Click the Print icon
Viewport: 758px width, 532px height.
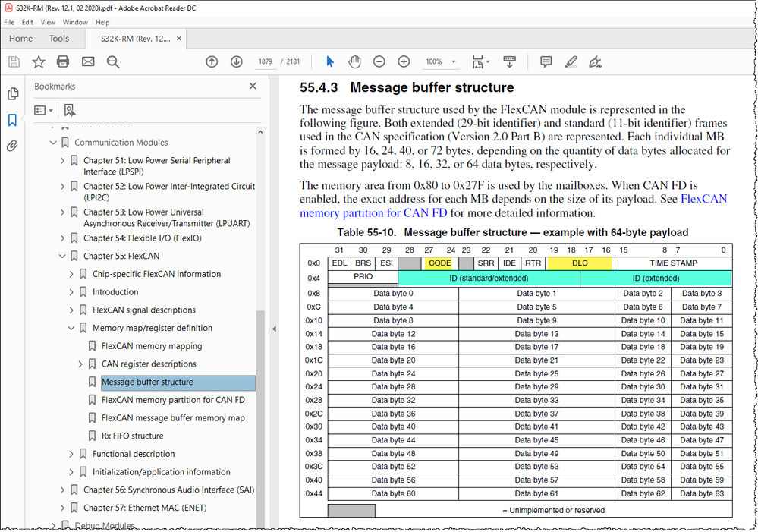tap(61, 61)
